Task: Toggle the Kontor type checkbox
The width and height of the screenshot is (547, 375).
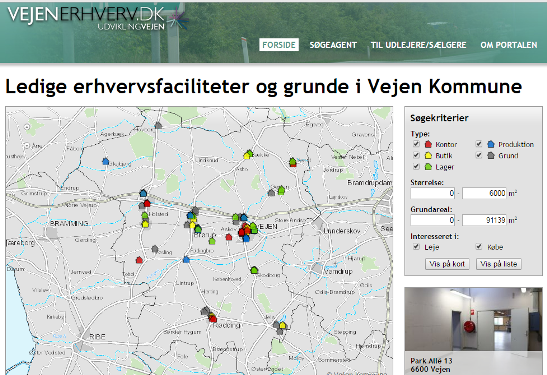Action: 416,144
